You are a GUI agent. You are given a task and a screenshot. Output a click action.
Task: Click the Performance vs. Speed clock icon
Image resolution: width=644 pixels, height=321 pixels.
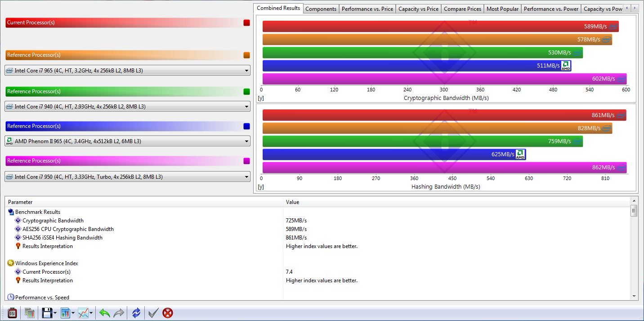point(11,297)
